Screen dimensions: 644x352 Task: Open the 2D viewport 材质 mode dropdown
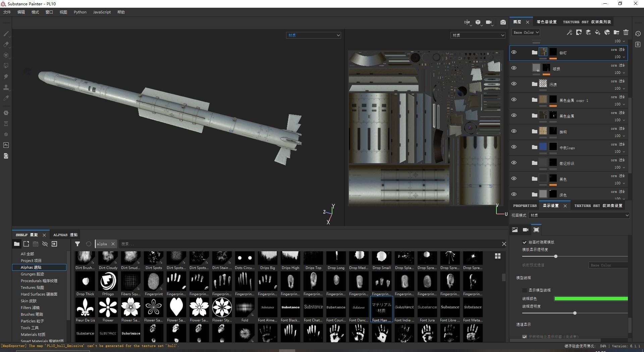click(478, 35)
